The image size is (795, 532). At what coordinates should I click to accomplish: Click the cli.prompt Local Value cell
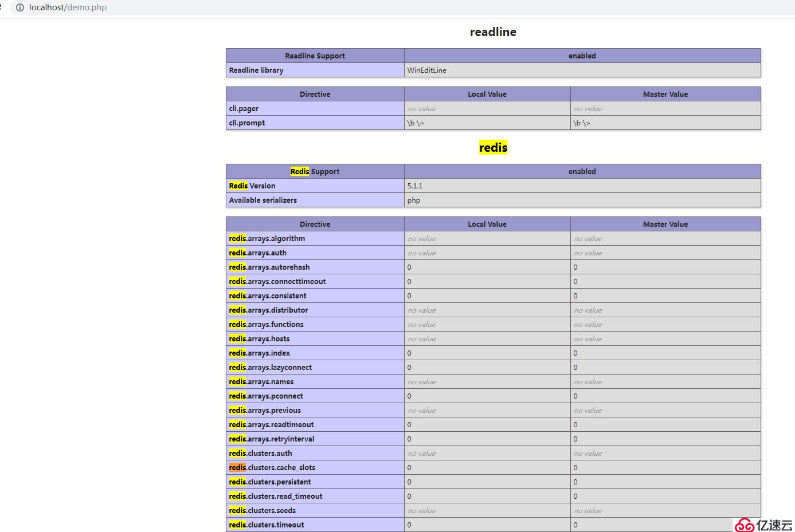tap(487, 123)
